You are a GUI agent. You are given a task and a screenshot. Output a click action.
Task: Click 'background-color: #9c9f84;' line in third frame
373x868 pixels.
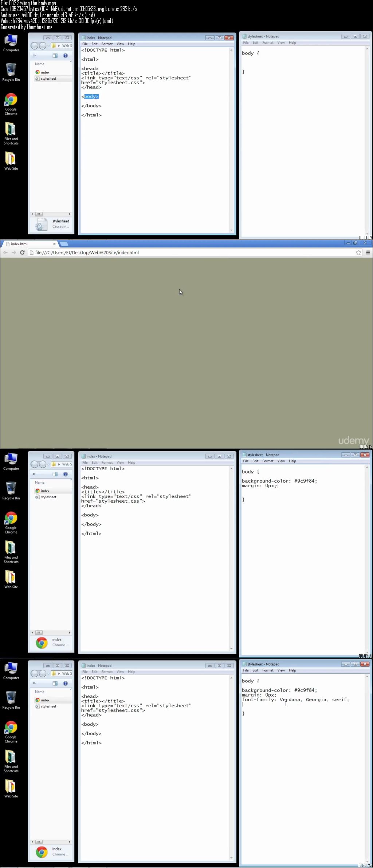tap(279, 481)
